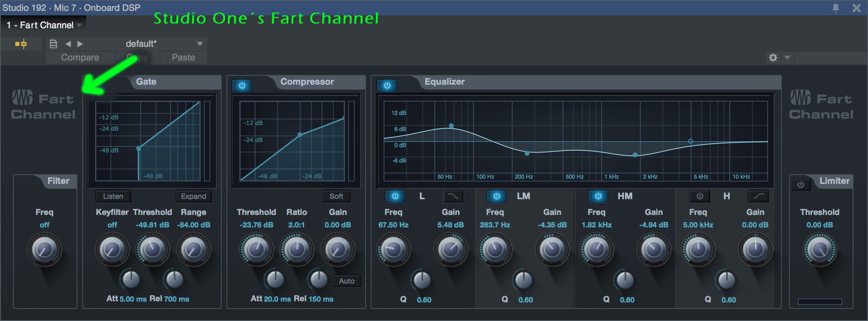Click the H band high-shelf shape icon

(758, 196)
